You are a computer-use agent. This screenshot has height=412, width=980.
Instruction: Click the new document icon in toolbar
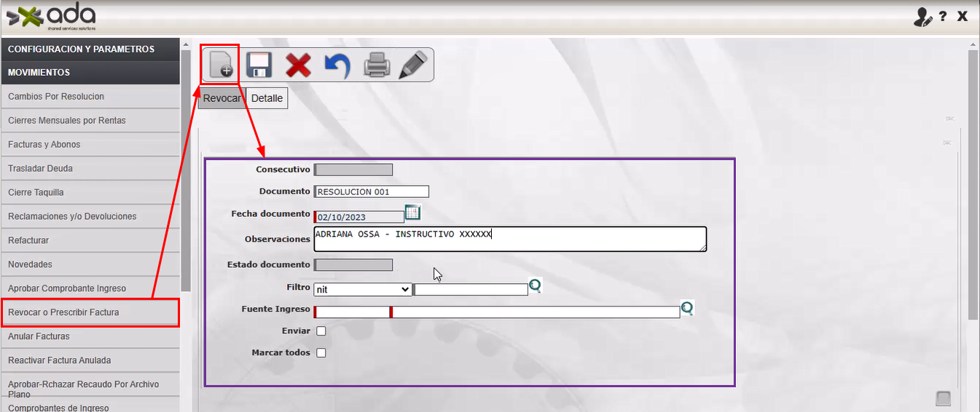[220, 65]
